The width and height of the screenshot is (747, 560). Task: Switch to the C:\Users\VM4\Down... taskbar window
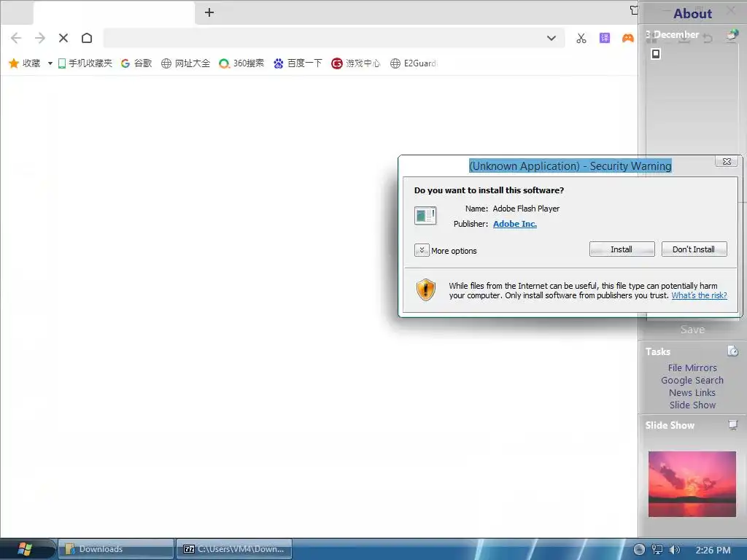[x=234, y=549]
